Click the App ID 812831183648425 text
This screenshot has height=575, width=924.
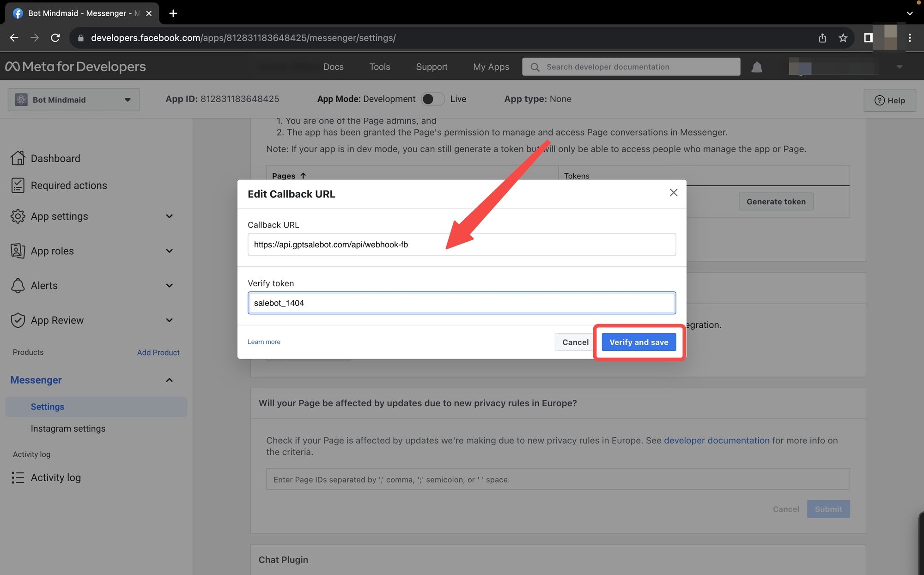[222, 99]
